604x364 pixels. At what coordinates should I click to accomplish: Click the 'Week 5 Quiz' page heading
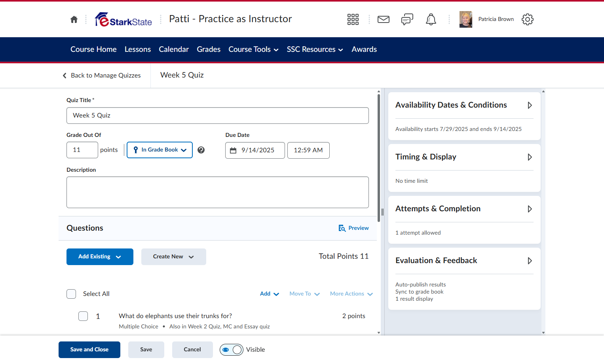(182, 75)
